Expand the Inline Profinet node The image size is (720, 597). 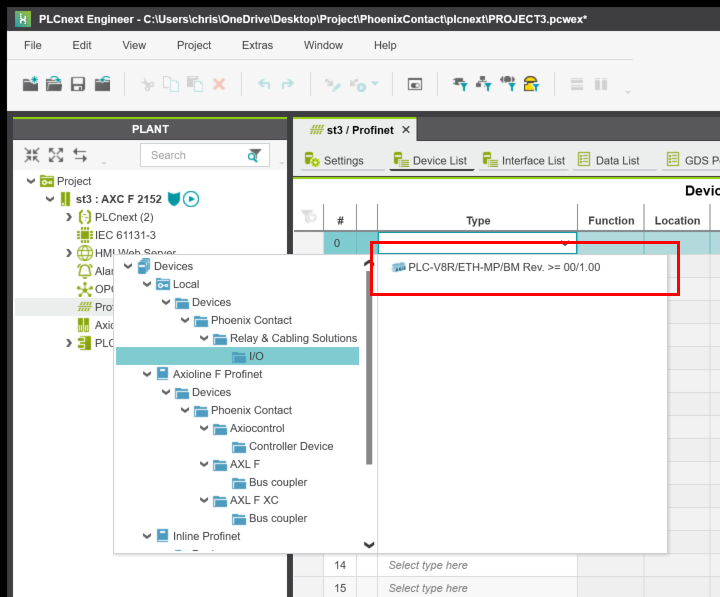click(147, 536)
